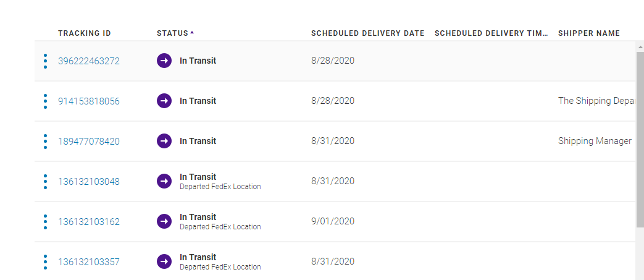Open three-dot menu for shipment 914153818056

[45, 101]
